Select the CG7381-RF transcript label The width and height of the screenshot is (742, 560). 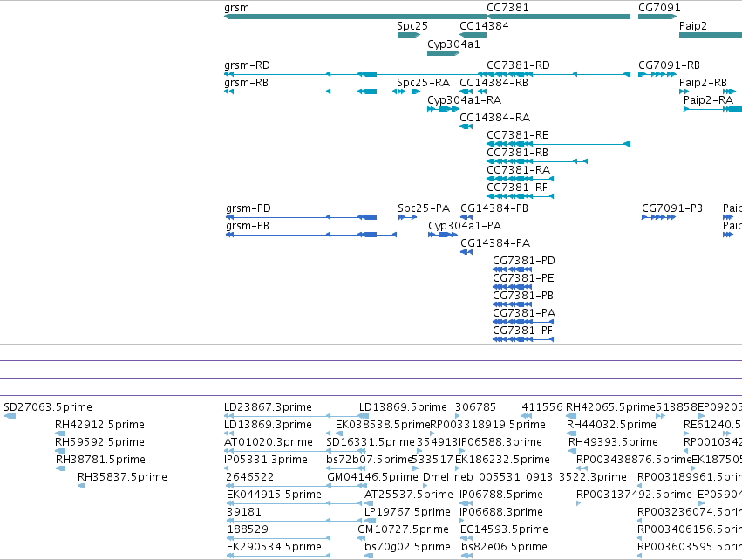(x=517, y=188)
